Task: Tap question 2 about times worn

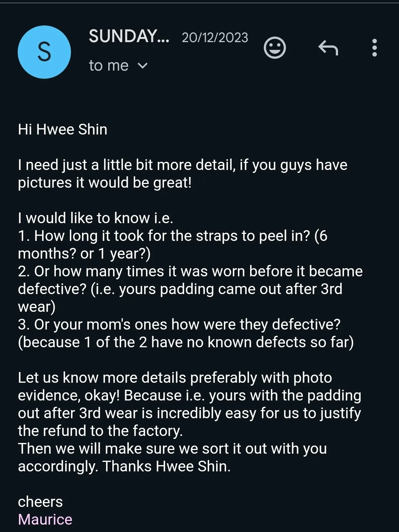Action: pos(190,272)
